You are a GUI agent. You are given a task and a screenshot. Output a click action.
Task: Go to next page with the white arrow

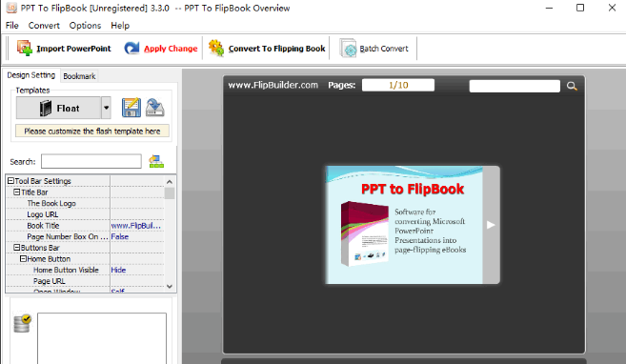point(491,225)
